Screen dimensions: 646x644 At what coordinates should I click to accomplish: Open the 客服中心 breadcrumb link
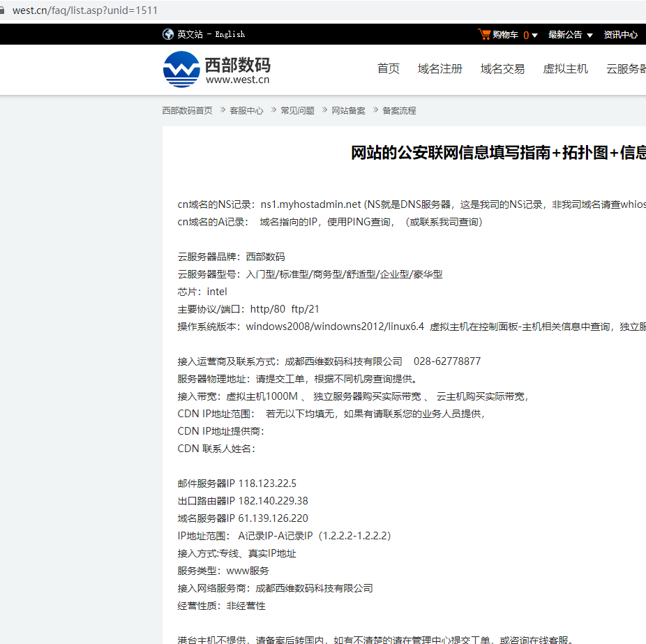(x=246, y=110)
